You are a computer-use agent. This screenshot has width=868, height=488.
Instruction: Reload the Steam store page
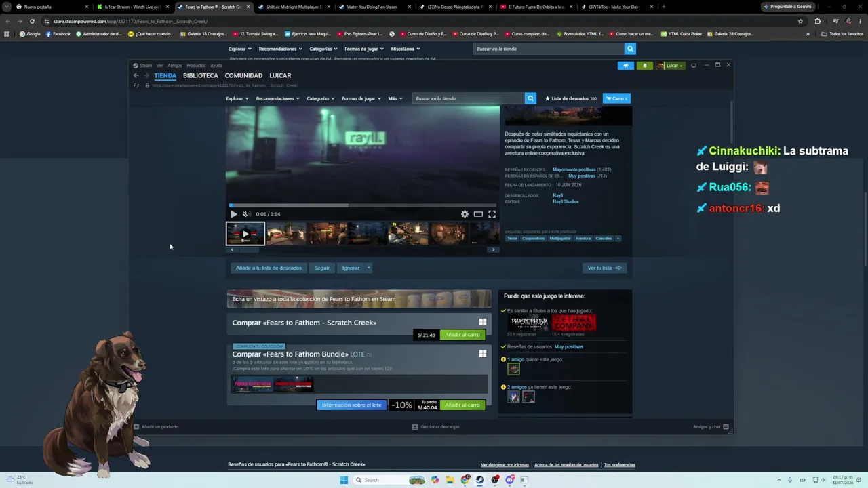(x=136, y=85)
